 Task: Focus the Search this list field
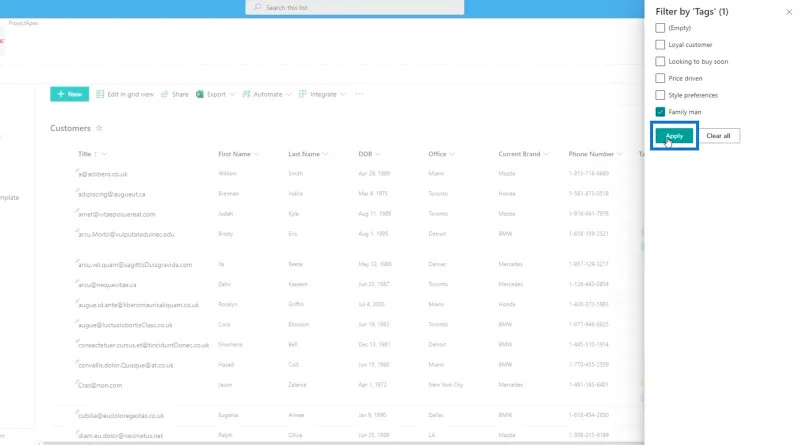pos(355,7)
